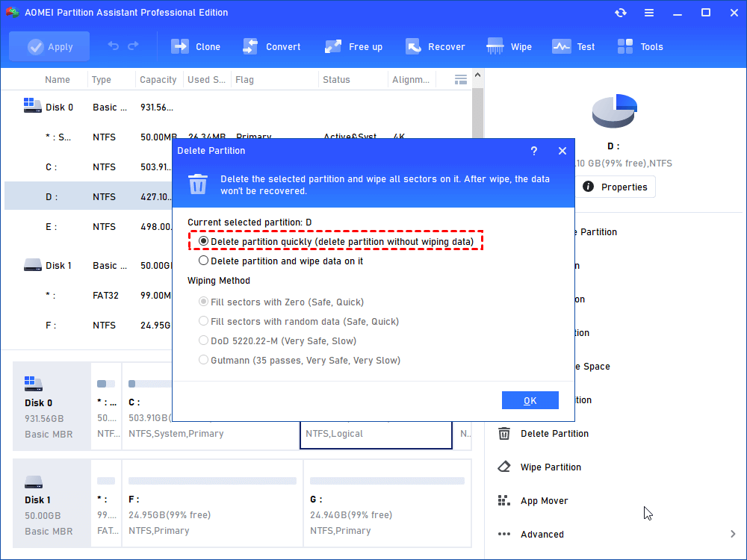Choose Fill sectors with random data method
The image size is (747, 560).
click(299, 321)
